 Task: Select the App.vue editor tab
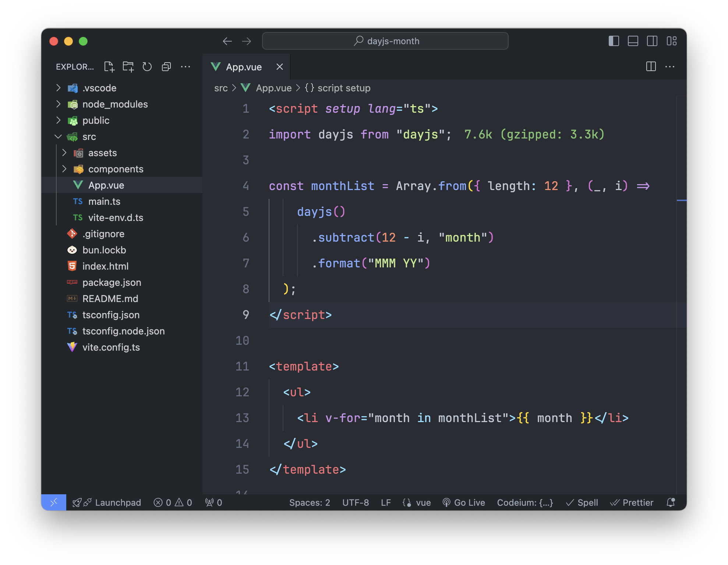246,67
